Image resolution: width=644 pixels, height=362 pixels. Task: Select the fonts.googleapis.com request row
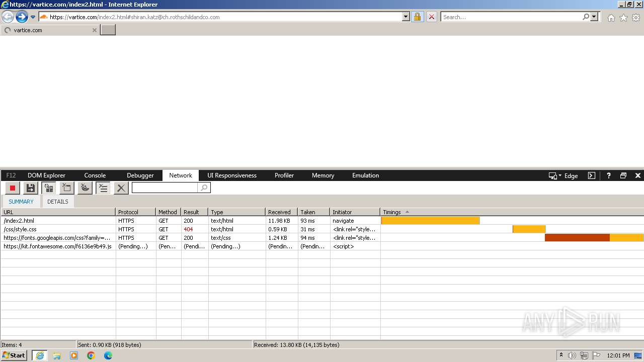[x=322, y=238]
